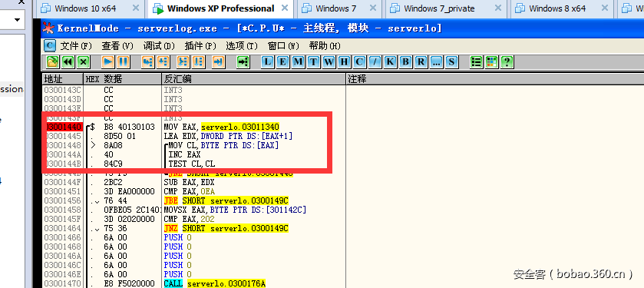Open the Threads (T) window button
Image resolution: width=644 pixels, height=288 pixels.
pyautogui.click(x=313, y=62)
